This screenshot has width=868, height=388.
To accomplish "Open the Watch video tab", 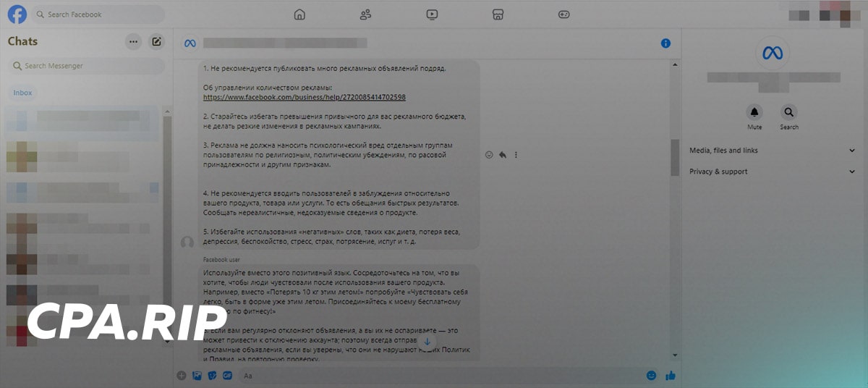I will click(x=432, y=14).
